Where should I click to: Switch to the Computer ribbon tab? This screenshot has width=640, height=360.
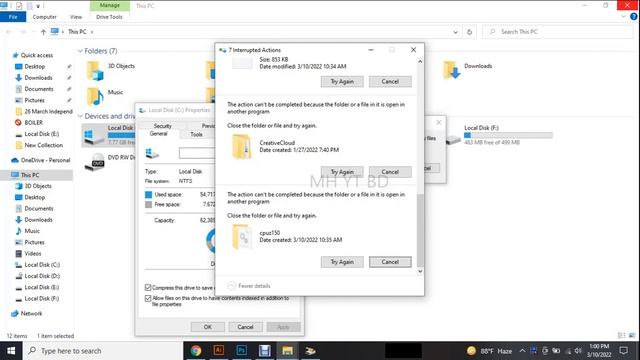[44, 17]
